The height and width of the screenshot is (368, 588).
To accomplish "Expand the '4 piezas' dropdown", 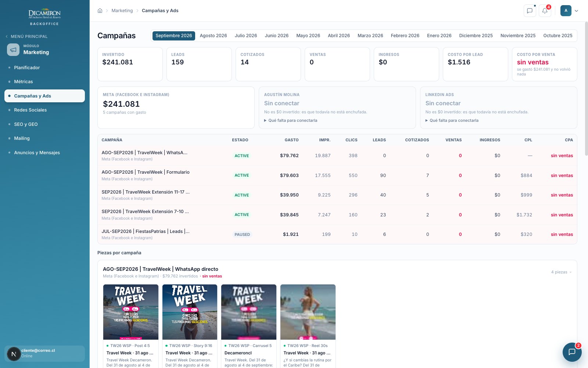I will click(x=561, y=272).
